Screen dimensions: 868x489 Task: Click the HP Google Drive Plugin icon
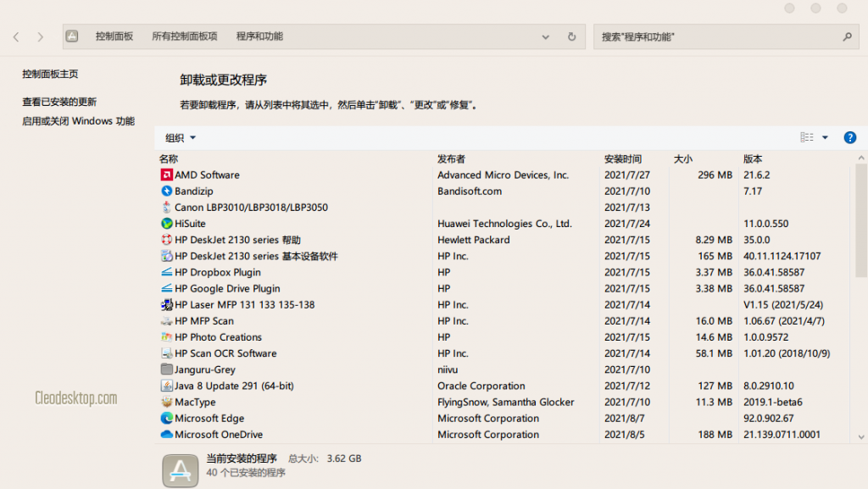[167, 288]
